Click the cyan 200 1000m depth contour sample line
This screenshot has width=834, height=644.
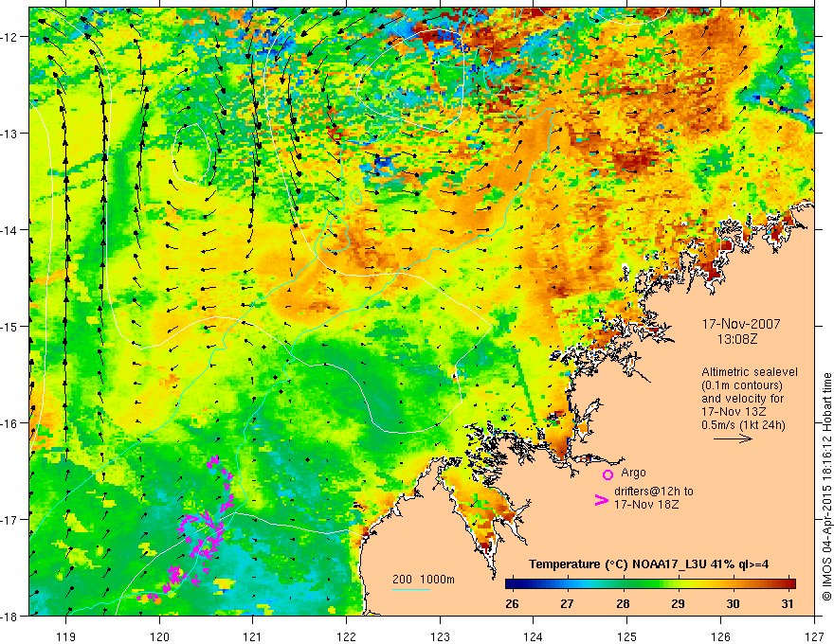411,589
